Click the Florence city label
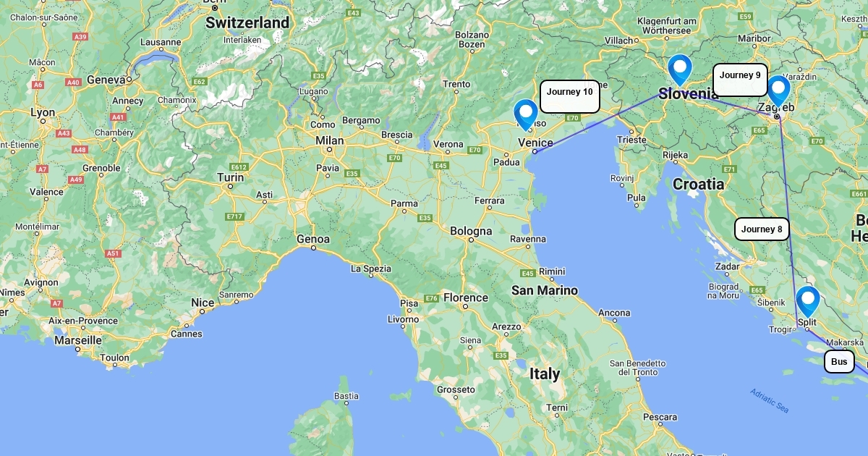 (466, 297)
